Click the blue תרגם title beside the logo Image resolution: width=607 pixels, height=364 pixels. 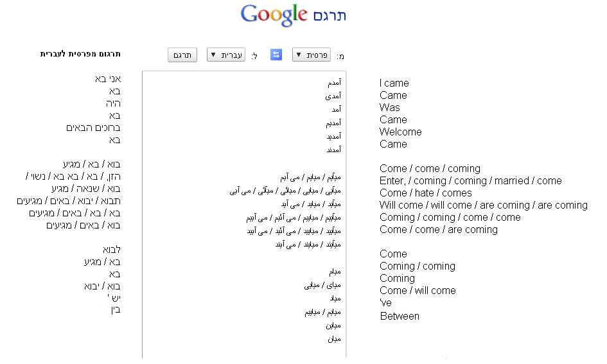[x=330, y=15]
